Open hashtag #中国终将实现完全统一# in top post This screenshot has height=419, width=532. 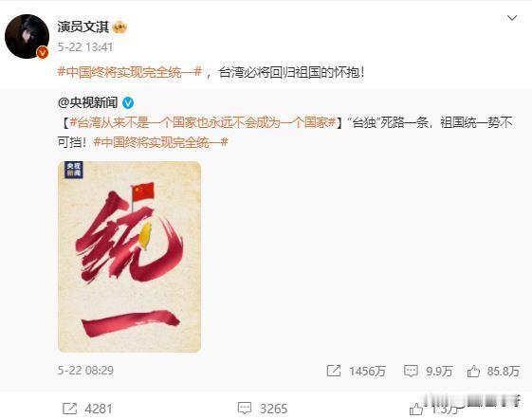[130, 72]
